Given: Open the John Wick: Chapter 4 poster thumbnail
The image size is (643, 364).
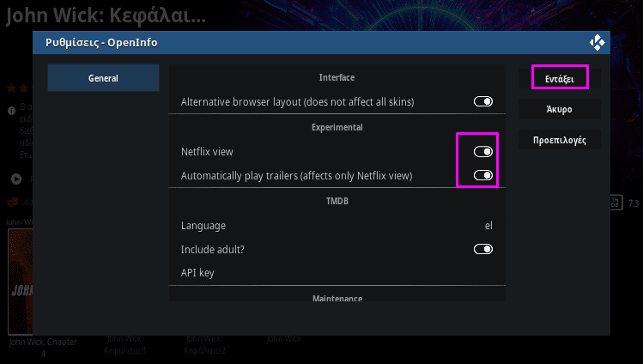Looking at the screenshot, I should [x=20, y=282].
